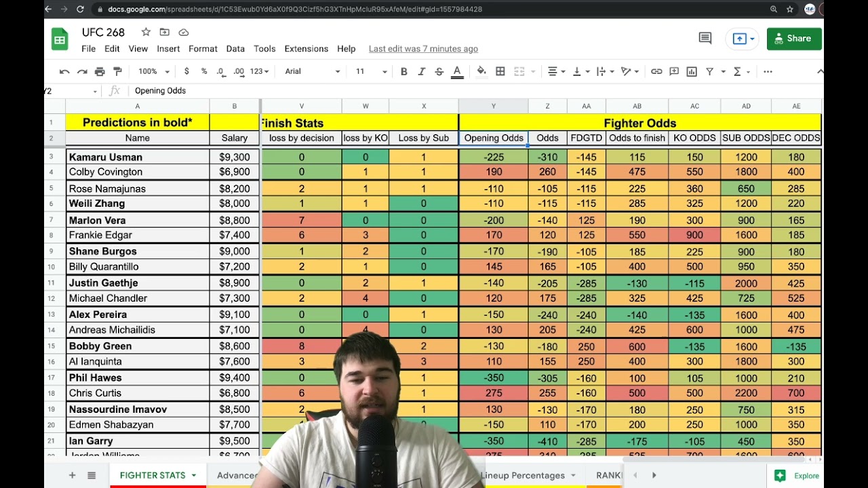Rename the UFC 268 document title
The width and height of the screenshot is (868, 488).
click(103, 32)
